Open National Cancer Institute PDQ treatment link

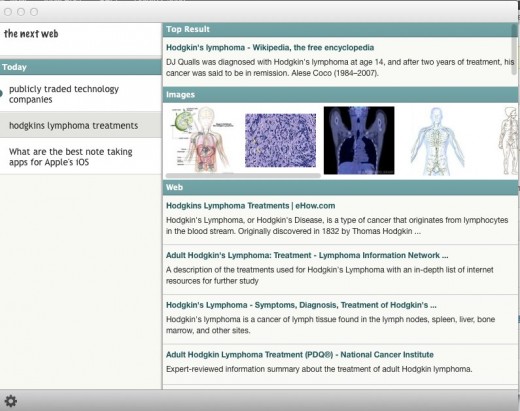(300, 355)
